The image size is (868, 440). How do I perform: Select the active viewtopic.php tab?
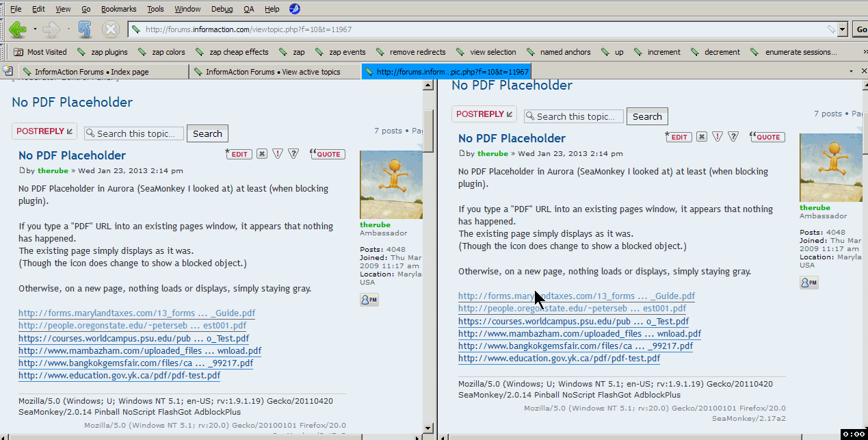tap(445, 71)
